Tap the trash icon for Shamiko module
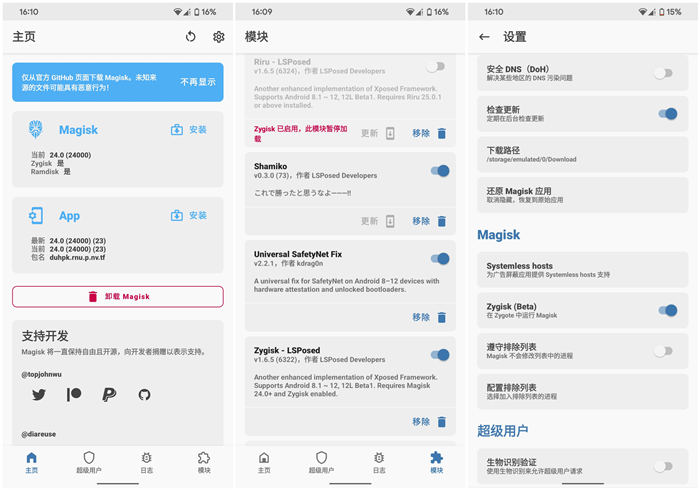 442,221
